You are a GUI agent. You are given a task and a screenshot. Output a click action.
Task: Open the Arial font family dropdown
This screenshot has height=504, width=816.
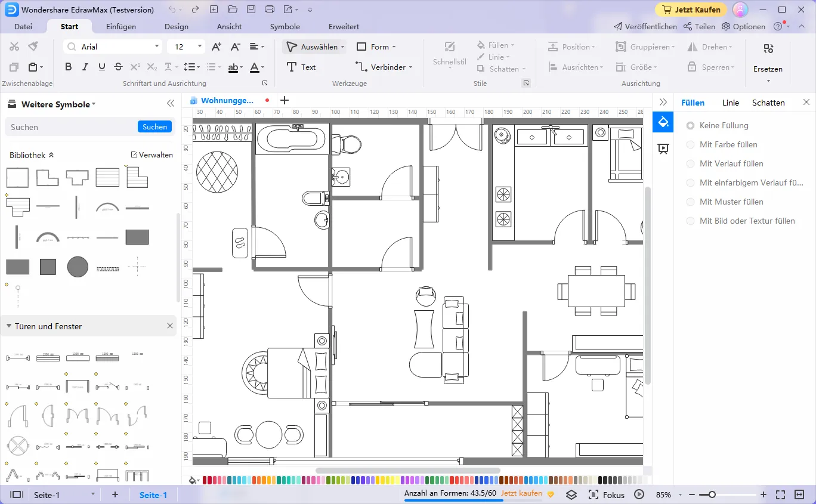(157, 46)
